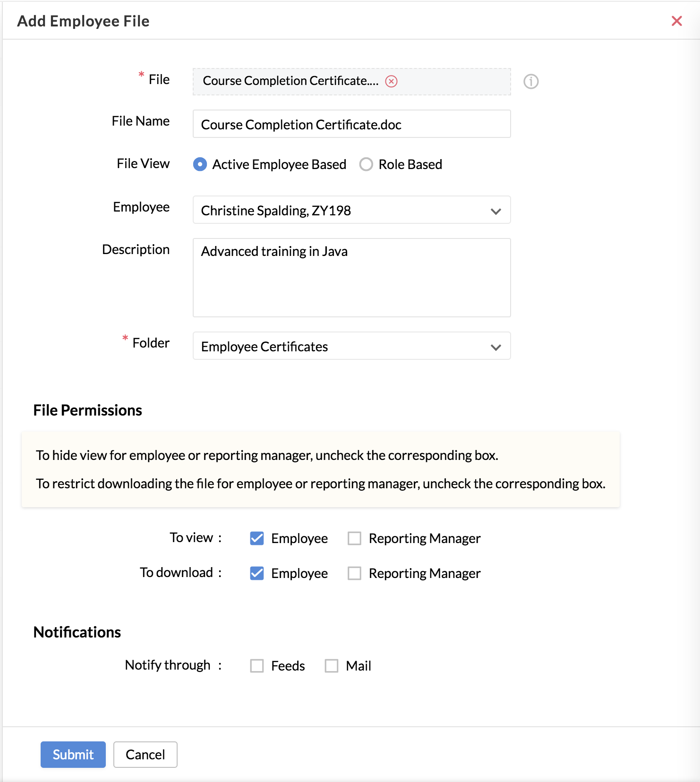Screen dimensions: 700x782
Task: Close the Add Employee File dialog
Action: tap(676, 21)
